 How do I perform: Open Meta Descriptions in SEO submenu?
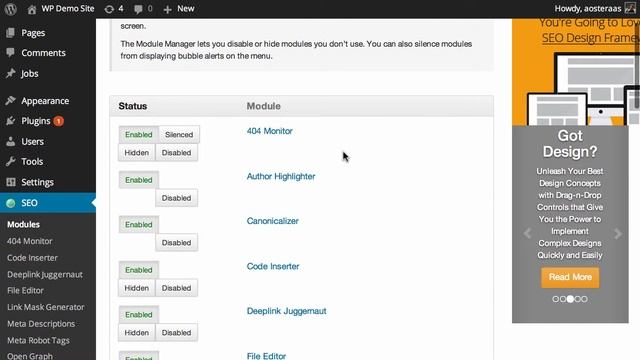tap(41, 324)
